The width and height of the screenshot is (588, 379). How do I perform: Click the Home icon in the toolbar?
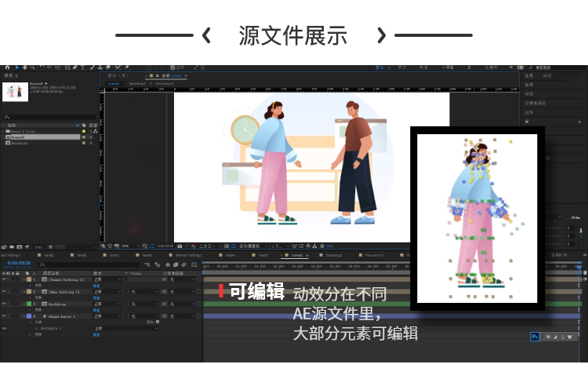[8, 67]
